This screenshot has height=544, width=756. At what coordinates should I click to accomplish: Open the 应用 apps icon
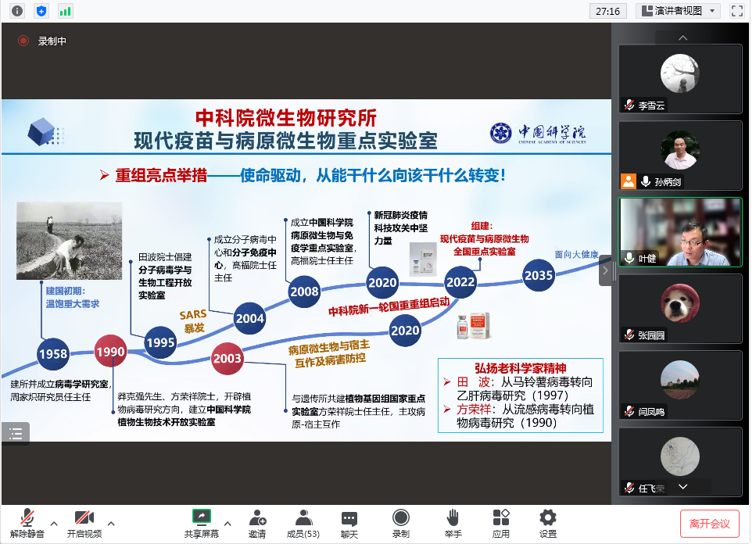tap(501, 523)
